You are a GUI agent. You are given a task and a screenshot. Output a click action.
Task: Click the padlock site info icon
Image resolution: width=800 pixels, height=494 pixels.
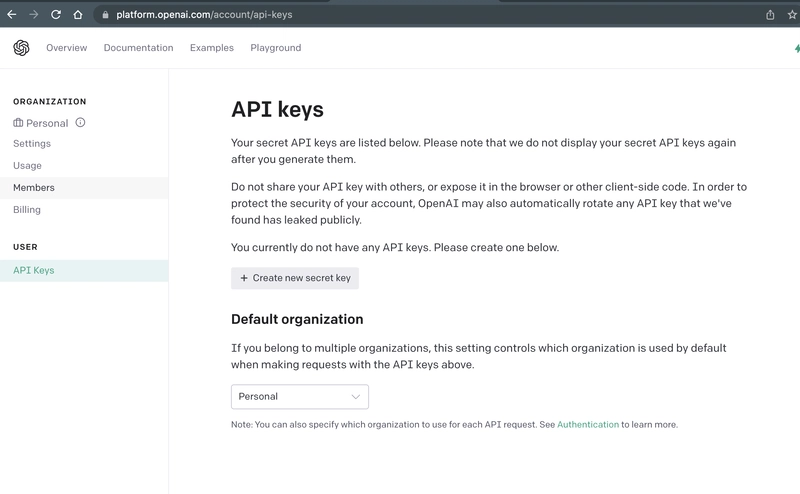point(105,15)
